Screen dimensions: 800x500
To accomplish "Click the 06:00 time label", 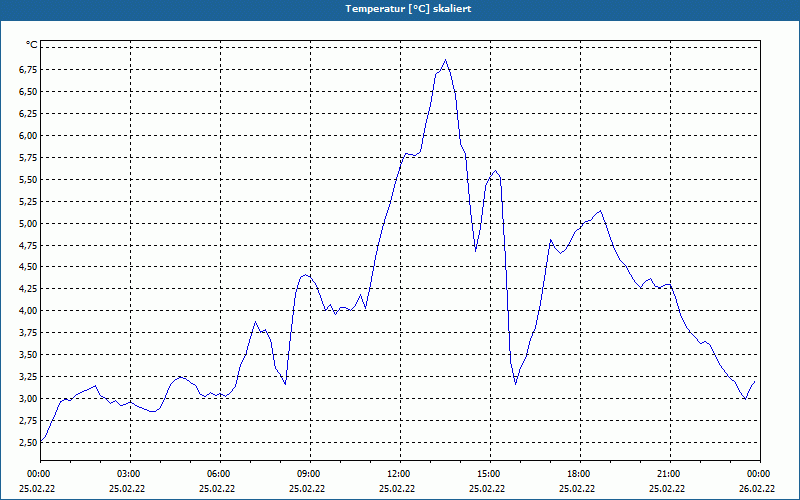I will click(220, 474).
